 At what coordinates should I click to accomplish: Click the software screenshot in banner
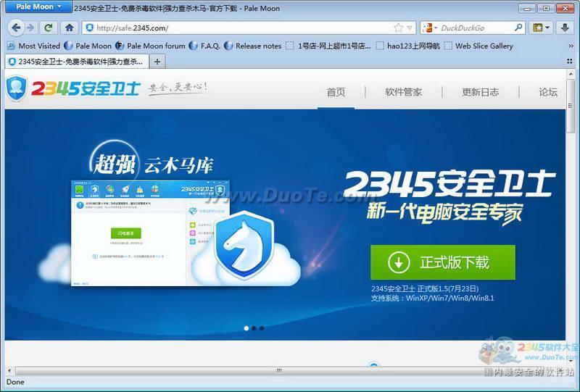[x=150, y=233]
